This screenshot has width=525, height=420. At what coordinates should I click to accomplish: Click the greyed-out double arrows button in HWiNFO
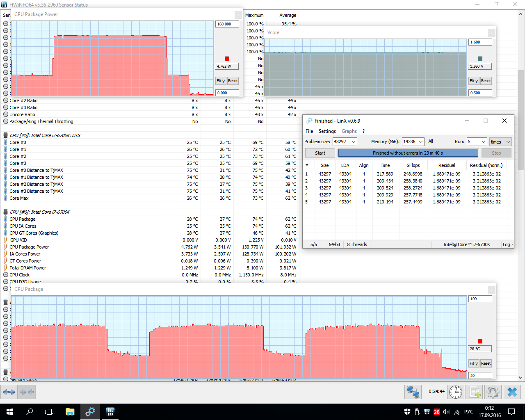[x=27, y=392]
